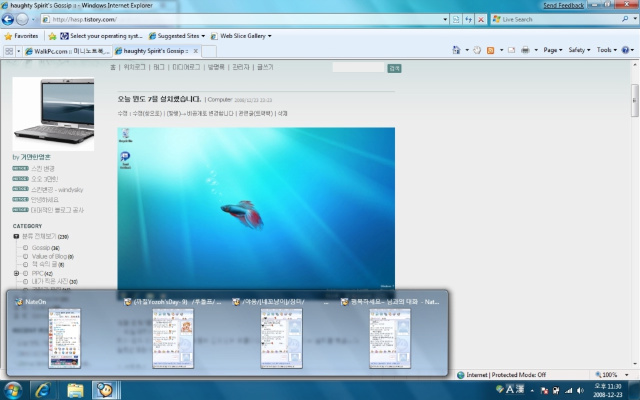The height and width of the screenshot is (400, 640).
Task: Open the laptop profile image
Action: [53, 114]
